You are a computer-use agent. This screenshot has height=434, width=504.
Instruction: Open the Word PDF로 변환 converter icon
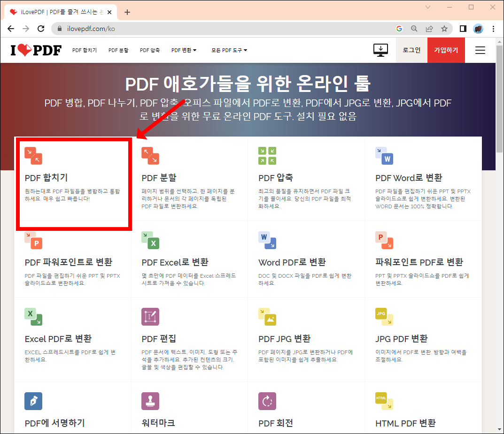[x=267, y=240]
